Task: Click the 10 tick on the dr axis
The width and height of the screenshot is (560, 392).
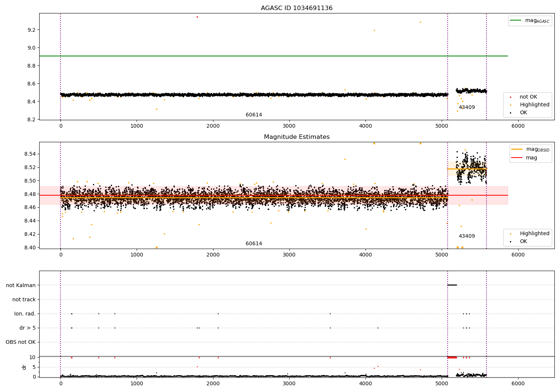Action: [32, 357]
